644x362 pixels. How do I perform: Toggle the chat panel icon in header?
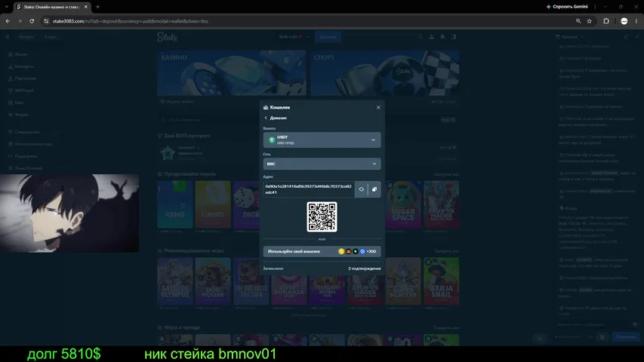click(x=454, y=36)
